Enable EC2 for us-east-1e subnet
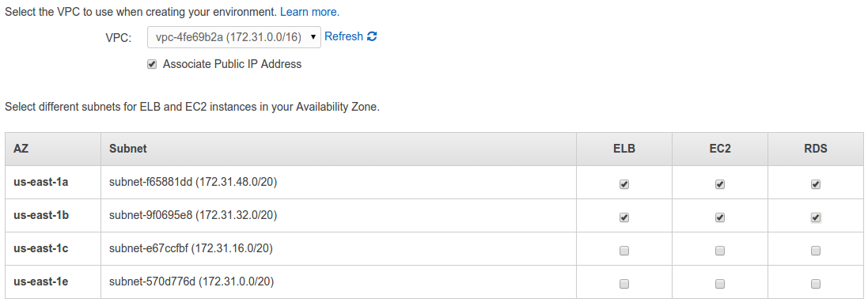This screenshot has width=868, height=306. click(x=720, y=285)
